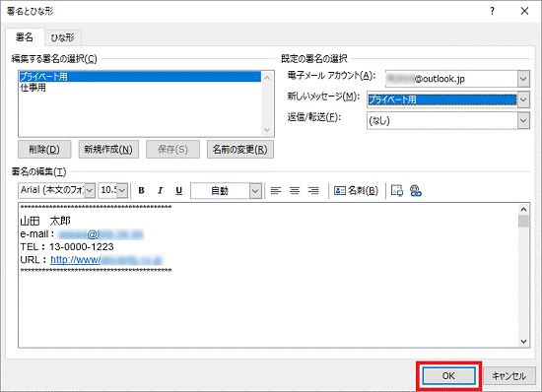Confirm with the OK button
This screenshot has height=392, width=542.
(x=448, y=376)
